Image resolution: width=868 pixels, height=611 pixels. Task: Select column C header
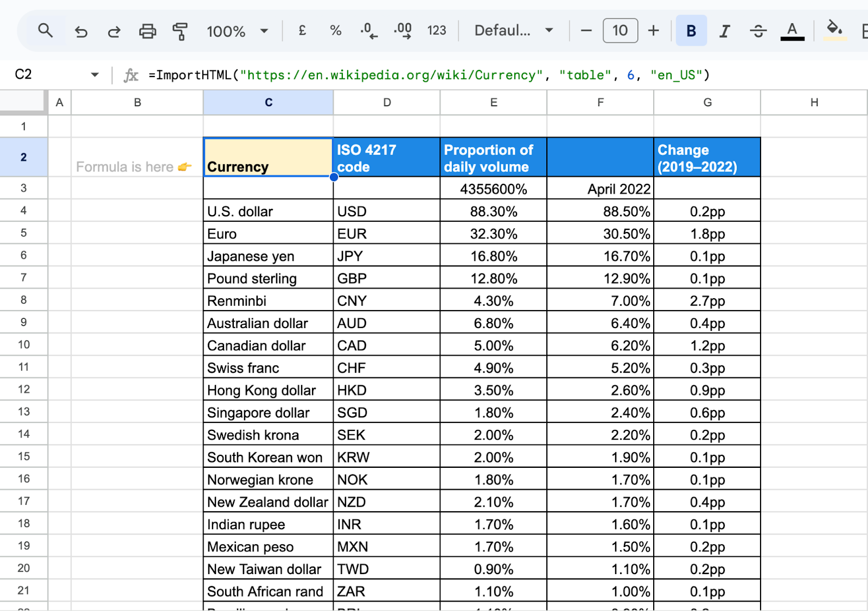[x=269, y=102]
